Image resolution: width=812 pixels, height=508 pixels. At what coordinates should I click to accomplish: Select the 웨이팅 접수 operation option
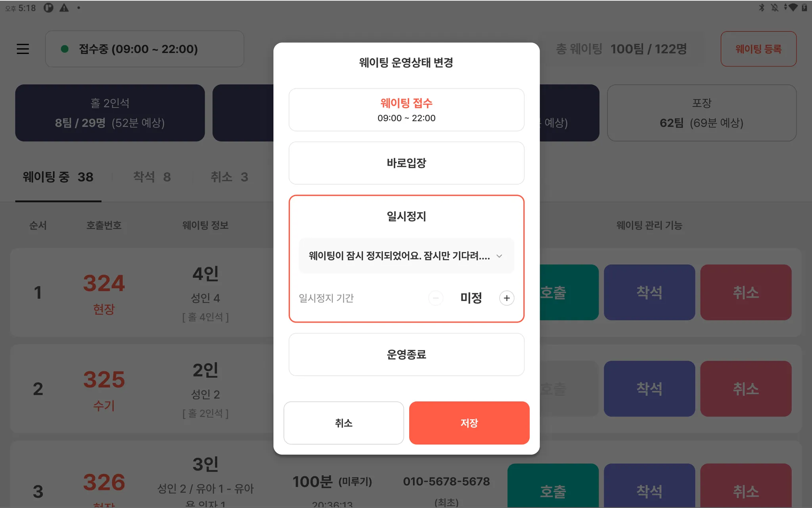[x=406, y=110]
